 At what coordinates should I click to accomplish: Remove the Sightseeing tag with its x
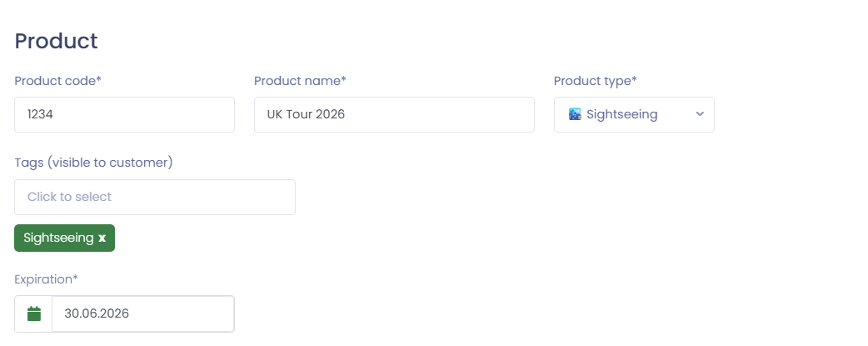point(102,238)
